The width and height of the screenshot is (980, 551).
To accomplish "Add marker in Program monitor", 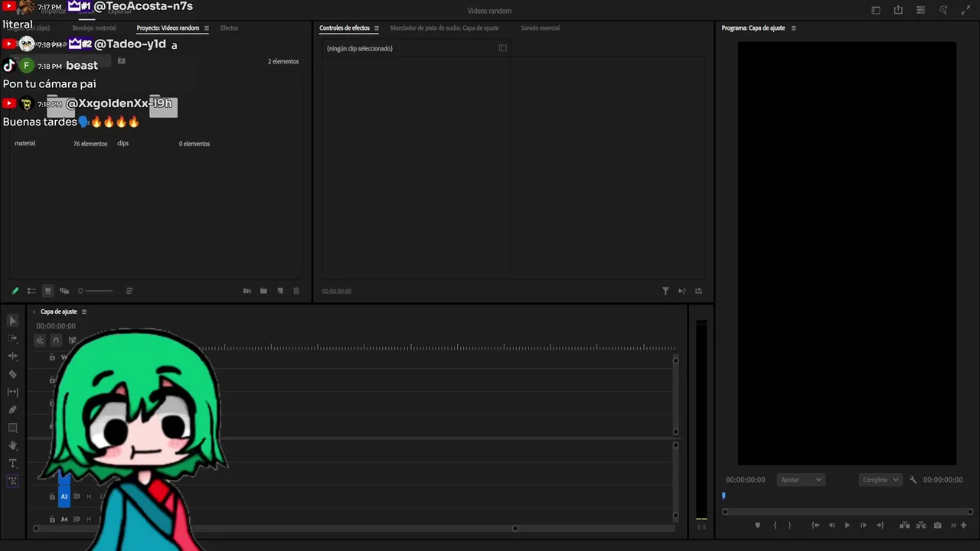I will [758, 525].
